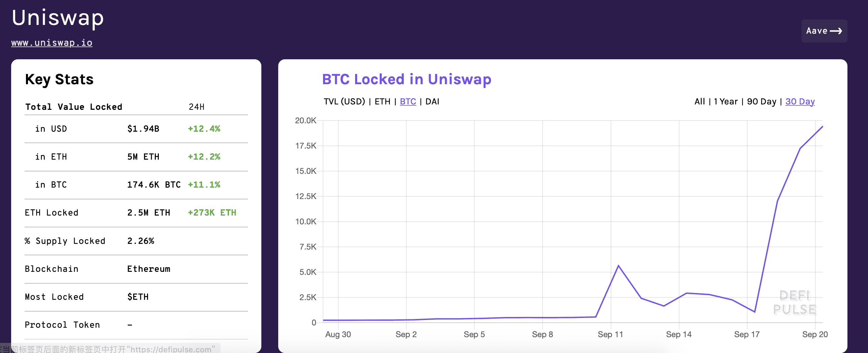Image resolution: width=868 pixels, height=353 pixels.
Task: Click the DEFI PULSE watermark logo
Action: tap(795, 302)
